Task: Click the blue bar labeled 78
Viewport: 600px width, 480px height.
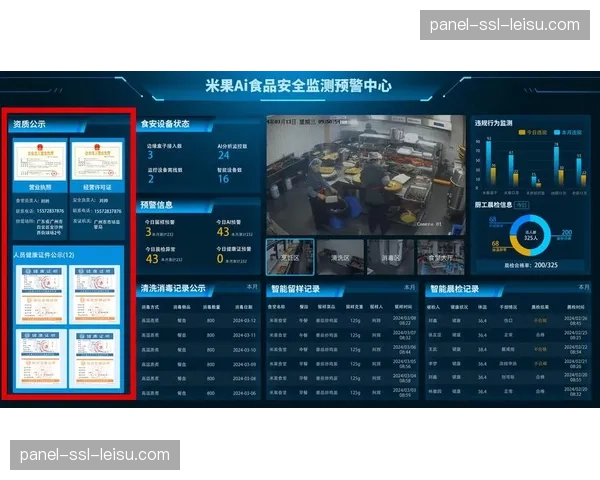Action: 556,166
